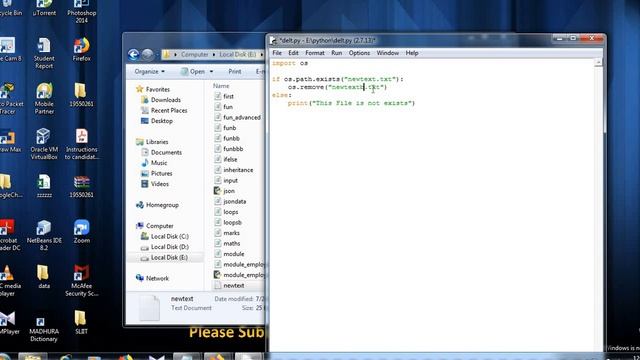The image size is (640, 360).
Task: Select the file named first
Action: 224,96
